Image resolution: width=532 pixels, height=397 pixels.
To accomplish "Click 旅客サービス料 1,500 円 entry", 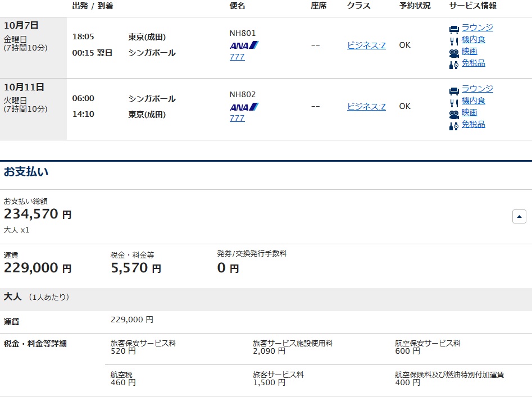I will coord(278,378).
